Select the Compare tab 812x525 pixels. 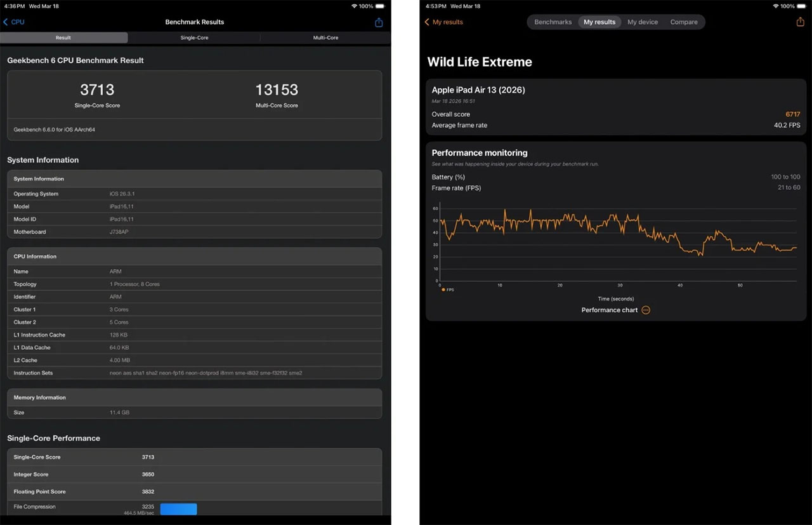pyautogui.click(x=684, y=22)
